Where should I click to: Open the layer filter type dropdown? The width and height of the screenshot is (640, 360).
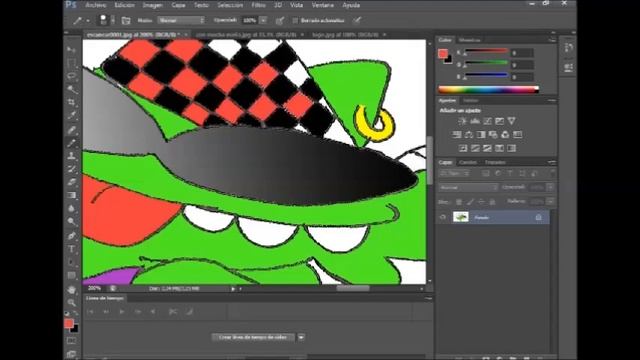click(x=455, y=173)
